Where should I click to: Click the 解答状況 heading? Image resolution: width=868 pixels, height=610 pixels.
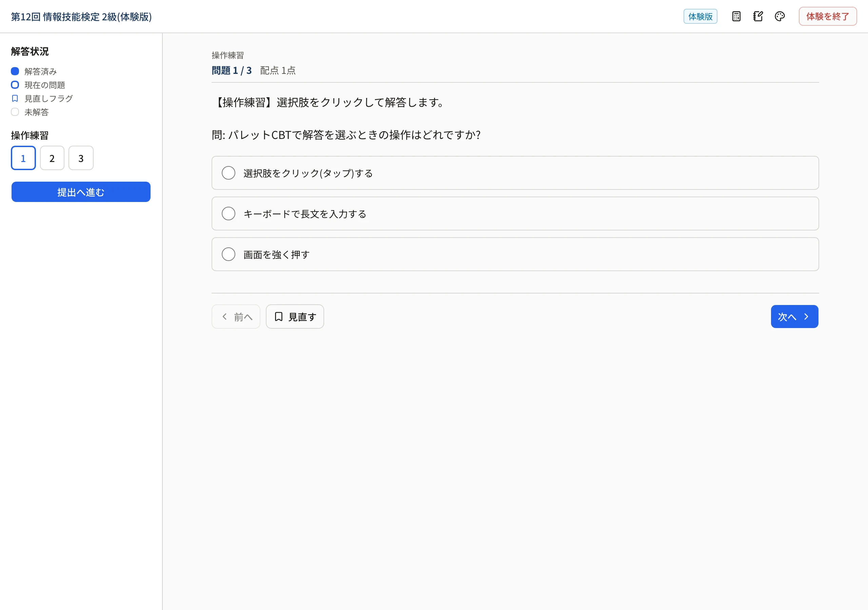coord(30,52)
